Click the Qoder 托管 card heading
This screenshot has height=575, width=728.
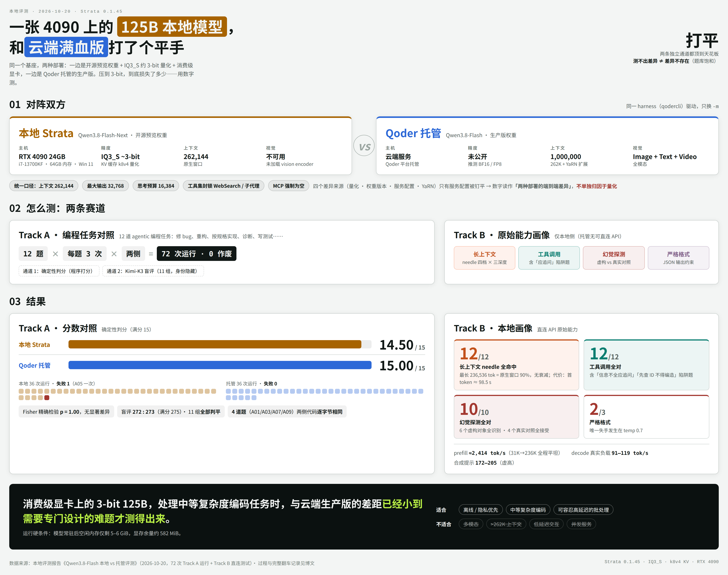[413, 133]
